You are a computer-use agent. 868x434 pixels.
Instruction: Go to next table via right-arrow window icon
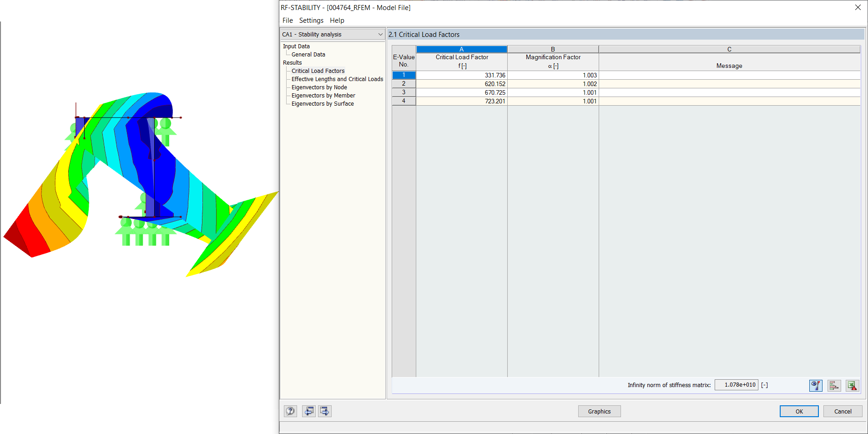click(324, 411)
